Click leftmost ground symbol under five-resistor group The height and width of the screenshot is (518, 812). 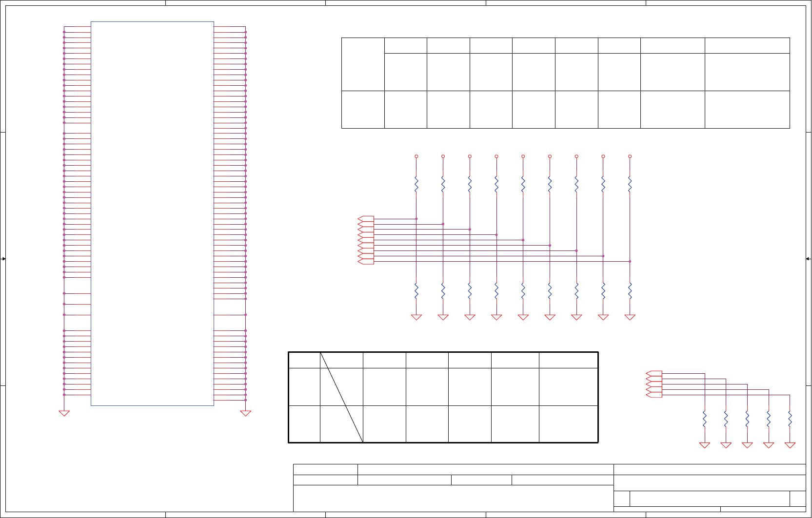pos(705,445)
